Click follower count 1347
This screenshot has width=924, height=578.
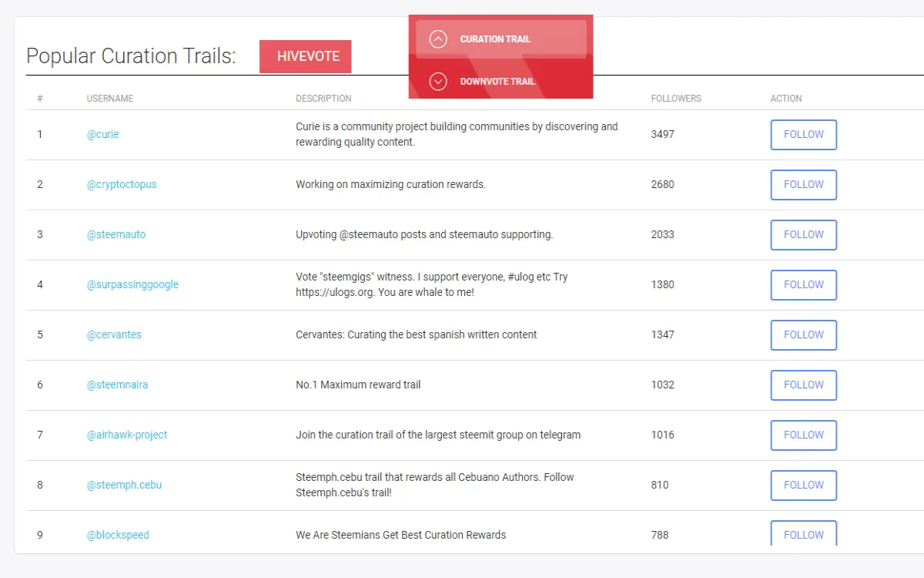[662, 334]
